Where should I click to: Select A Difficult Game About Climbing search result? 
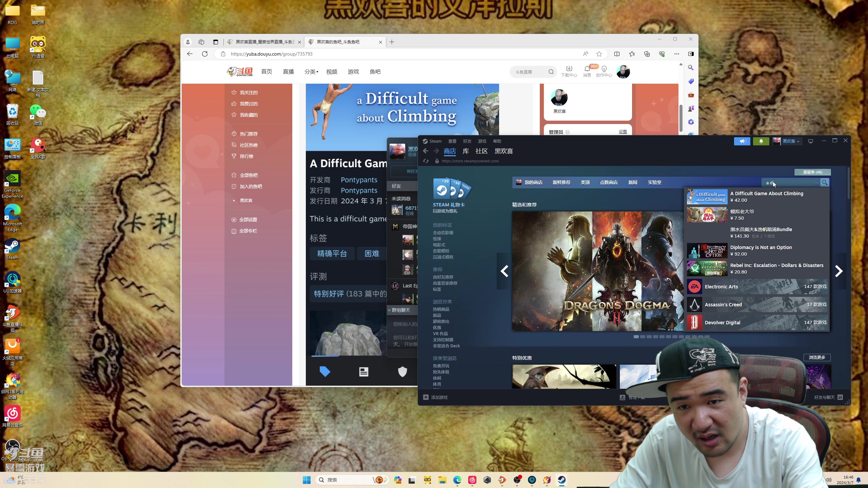click(x=757, y=197)
